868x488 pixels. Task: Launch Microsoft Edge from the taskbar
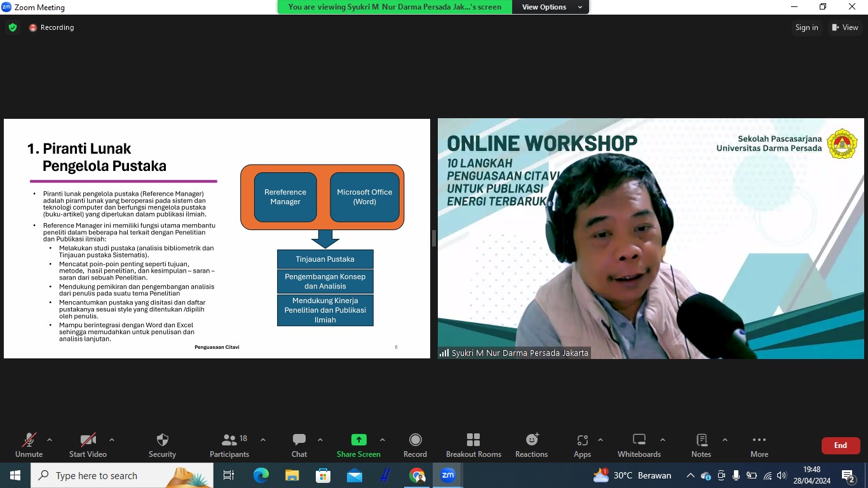coord(261,475)
